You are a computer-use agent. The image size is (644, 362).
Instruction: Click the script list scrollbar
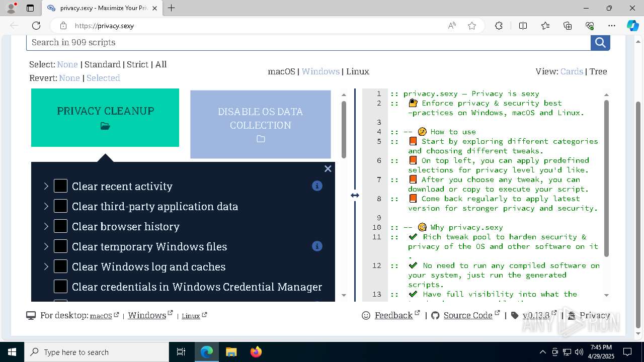pyautogui.click(x=344, y=130)
